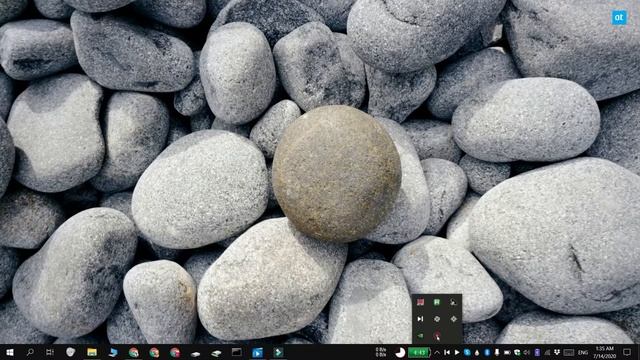Click the green battery indicator on taskbar

pos(419,353)
